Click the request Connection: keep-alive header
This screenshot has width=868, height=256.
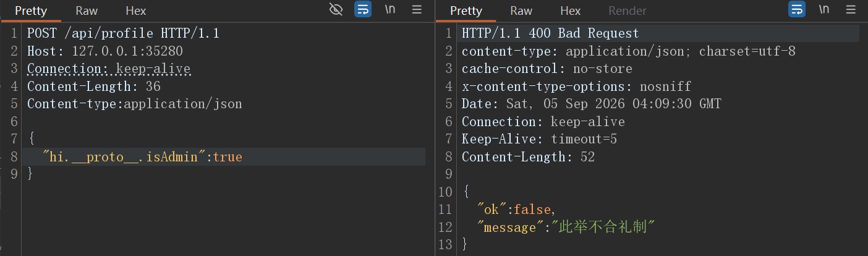coord(109,69)
